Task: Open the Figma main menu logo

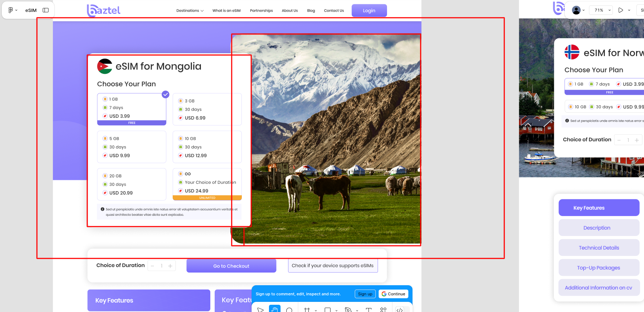Action: [x=11, y=10]
